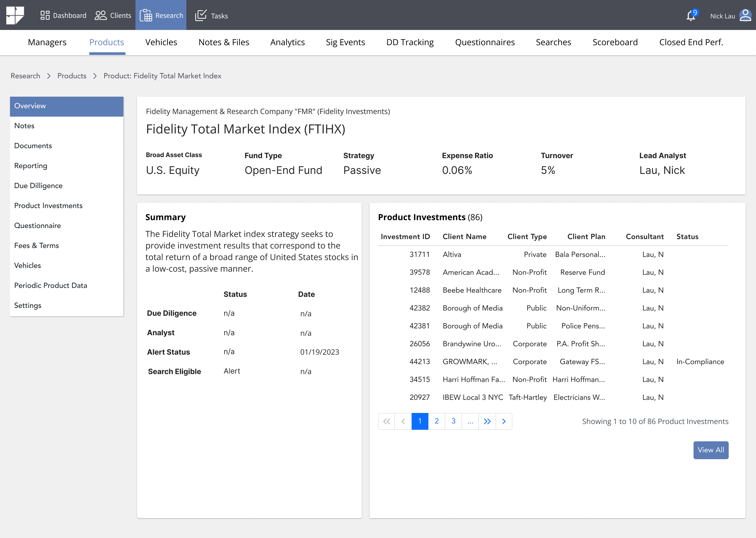Click the Research breadcrumb link
The height and width of the screenshot is (538, 756).
[x=25, y=76]
